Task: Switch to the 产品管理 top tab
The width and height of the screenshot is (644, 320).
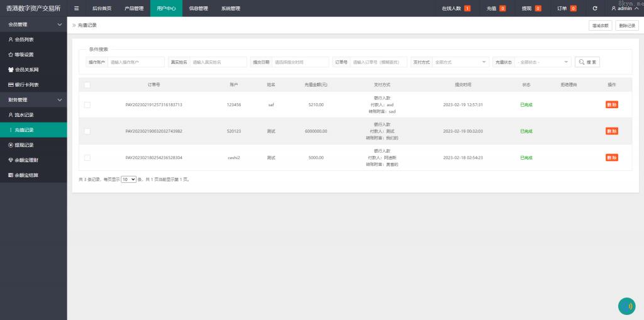Action: point(134,8)
